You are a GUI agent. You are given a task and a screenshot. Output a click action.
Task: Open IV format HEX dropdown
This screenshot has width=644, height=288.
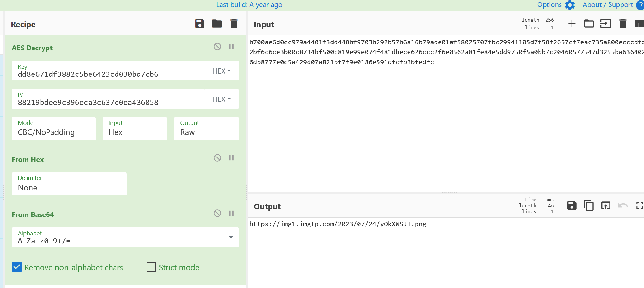(x=222, y=99)
